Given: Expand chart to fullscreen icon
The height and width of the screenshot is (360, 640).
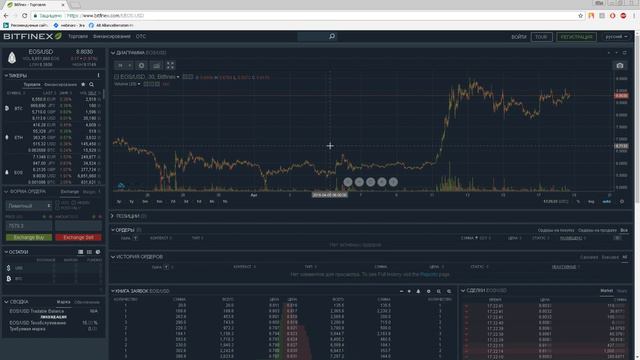Looking at the screenshot, I should 170,65.
